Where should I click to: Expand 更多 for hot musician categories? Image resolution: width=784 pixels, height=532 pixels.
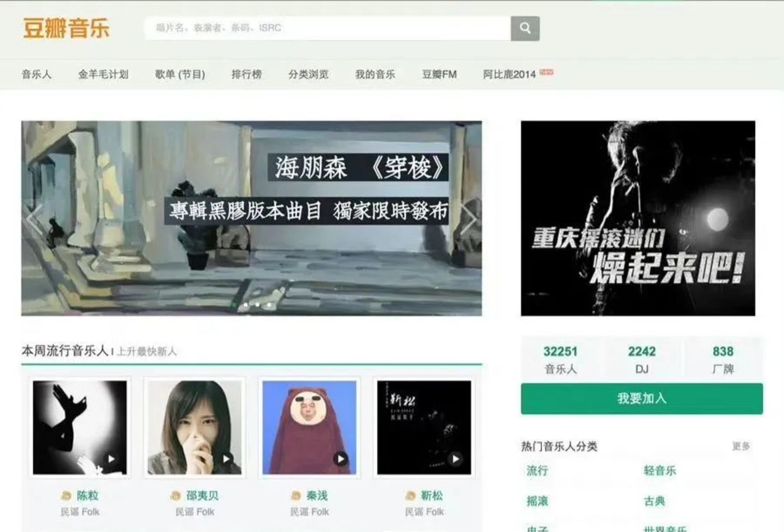pyautogui.click(x=741, y=446)
